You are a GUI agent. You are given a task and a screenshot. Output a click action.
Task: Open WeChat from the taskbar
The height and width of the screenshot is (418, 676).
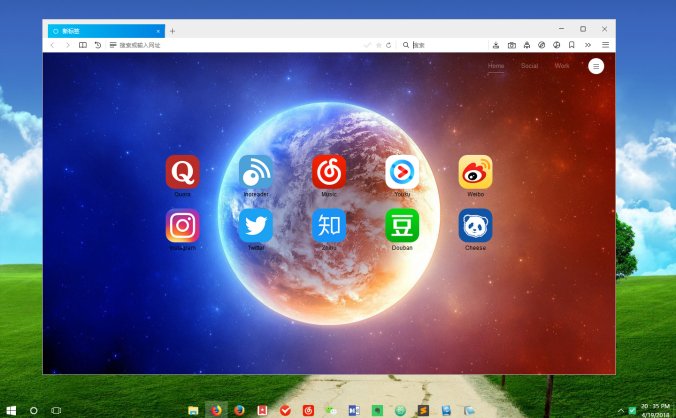pyautogui.click(x=331, y=410)
